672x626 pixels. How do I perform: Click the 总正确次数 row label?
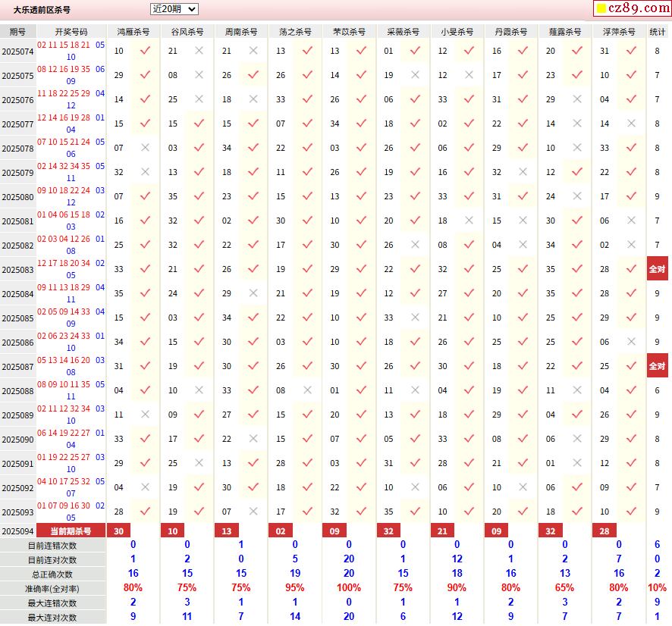tap(52, 574)
